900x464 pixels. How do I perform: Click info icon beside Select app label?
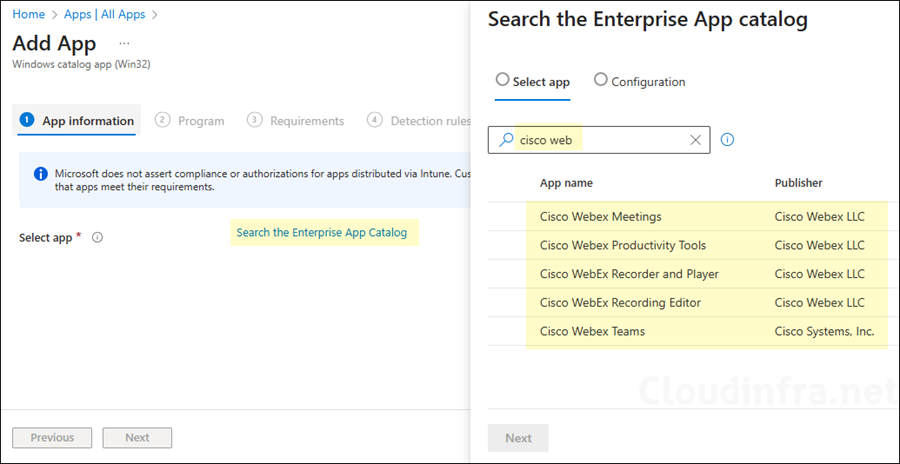(98, 238)
